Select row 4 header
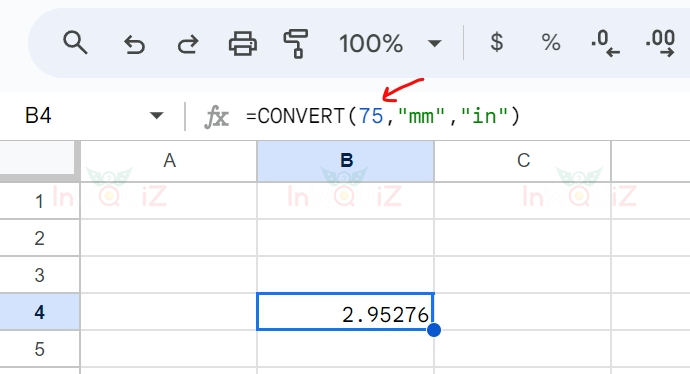The width and height of the screenshot is (690, 374). 40,312
